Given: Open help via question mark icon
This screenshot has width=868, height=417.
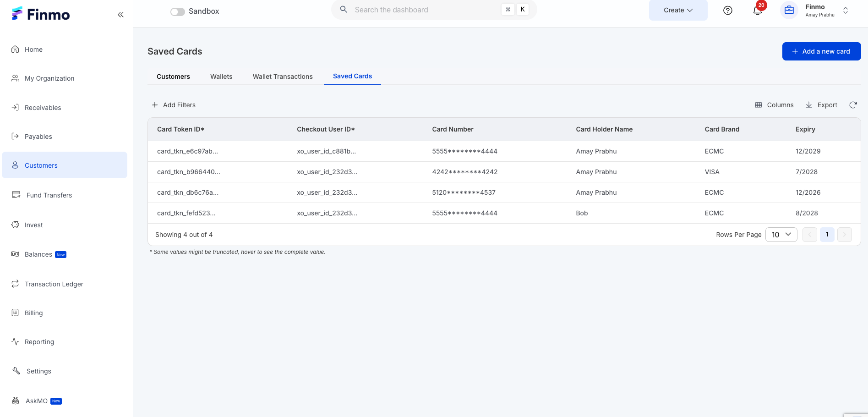Looking at the screenshot, I should coord(728,11).
